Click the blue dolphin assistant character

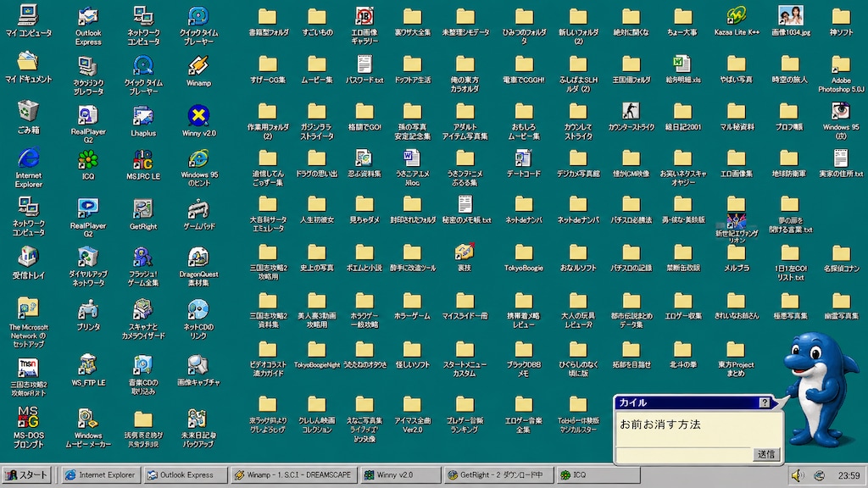click(x=820, y=391)
